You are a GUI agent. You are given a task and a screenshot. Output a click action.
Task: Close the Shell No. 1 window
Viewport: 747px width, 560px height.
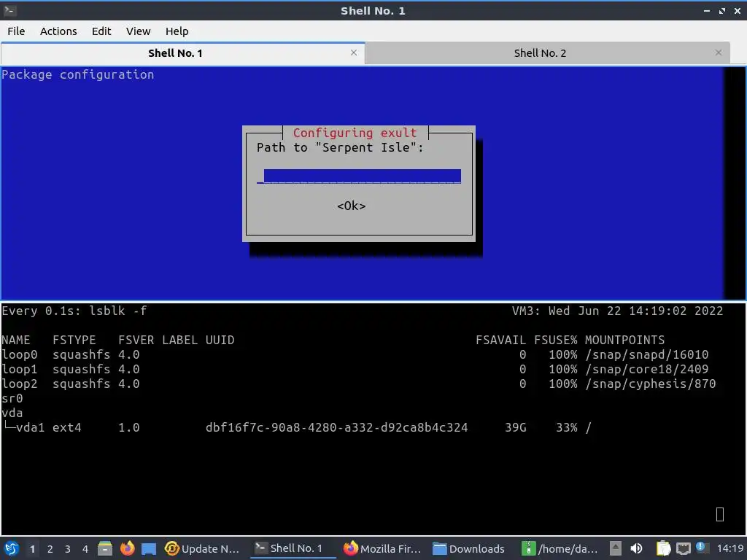coord(738,10)
